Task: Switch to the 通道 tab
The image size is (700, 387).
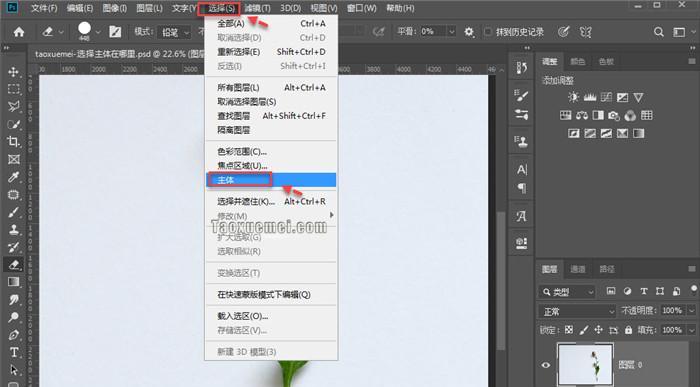Action: pos(578,269)
